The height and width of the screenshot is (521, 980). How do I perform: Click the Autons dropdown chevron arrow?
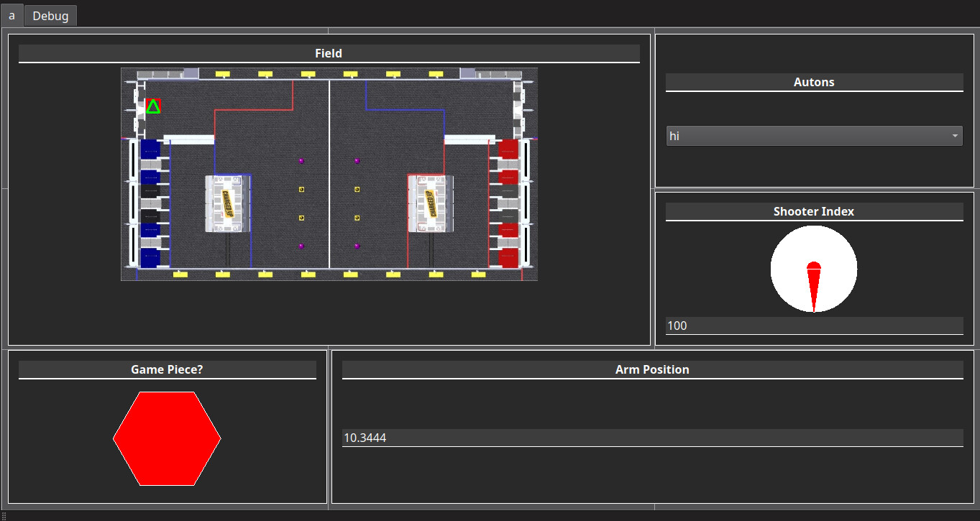(955, 136)
